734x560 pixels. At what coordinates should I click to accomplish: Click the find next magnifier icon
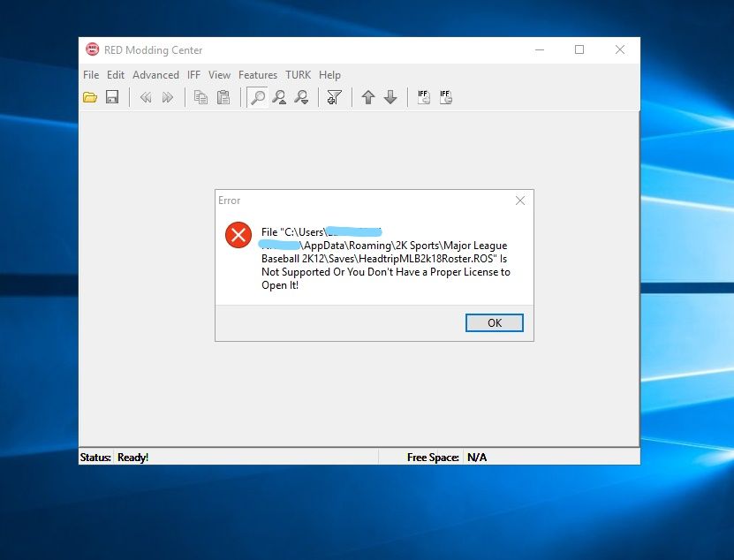[301, 97]
